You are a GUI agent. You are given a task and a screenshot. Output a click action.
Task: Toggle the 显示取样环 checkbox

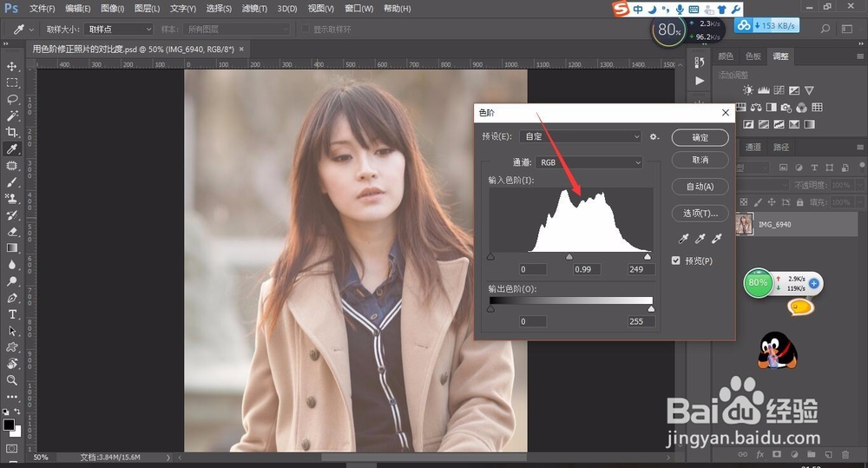point(305,29)
